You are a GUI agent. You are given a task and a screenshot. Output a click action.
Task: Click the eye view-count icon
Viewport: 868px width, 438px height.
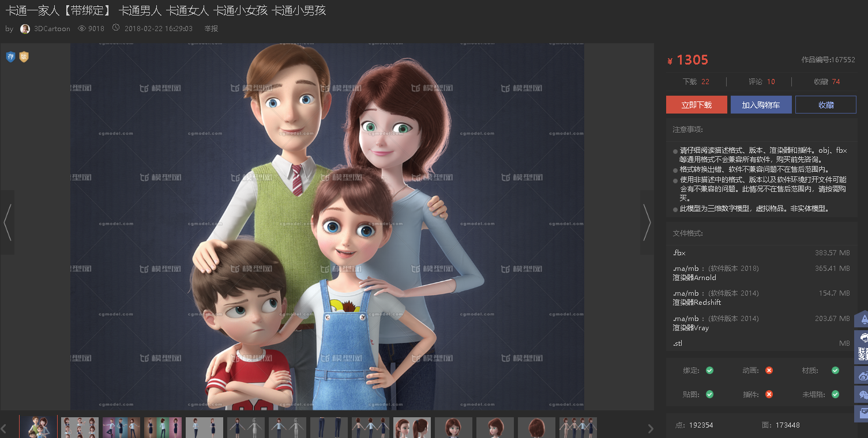coord(82,28)
